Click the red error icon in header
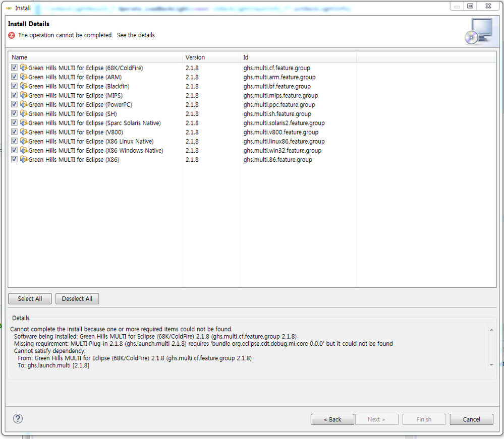The width and height of the screenshot is (504, 439). 12,35
